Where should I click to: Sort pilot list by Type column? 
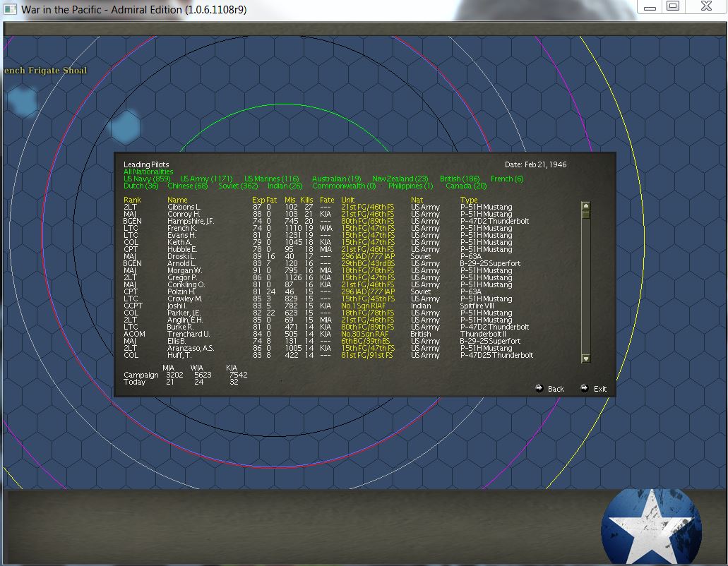(x=469, y=200)
